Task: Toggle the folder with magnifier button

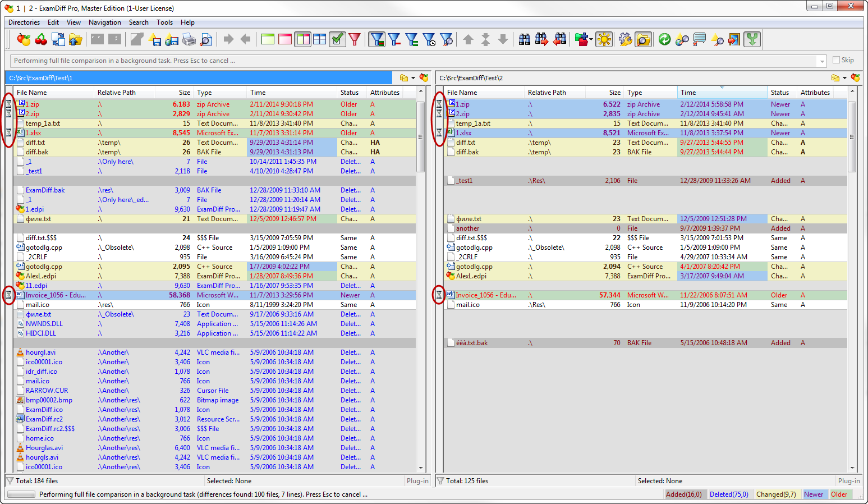Action: [x=643, y=39]
